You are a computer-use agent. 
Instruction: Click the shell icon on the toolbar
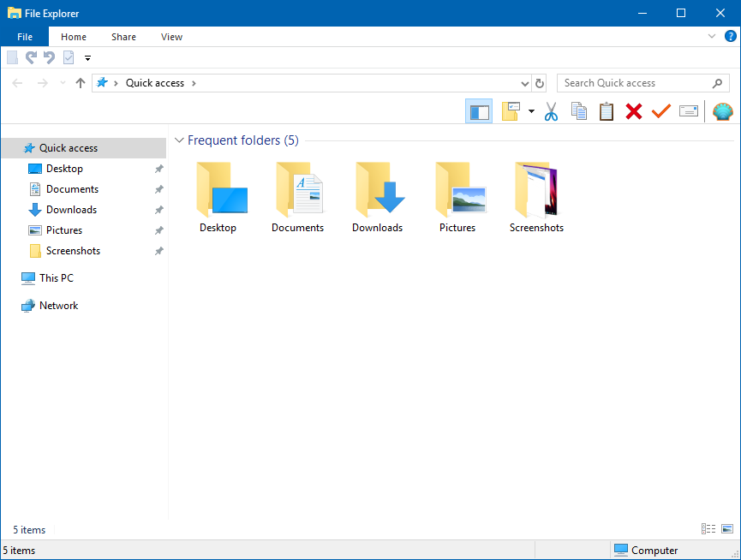(x=722, y=110)
